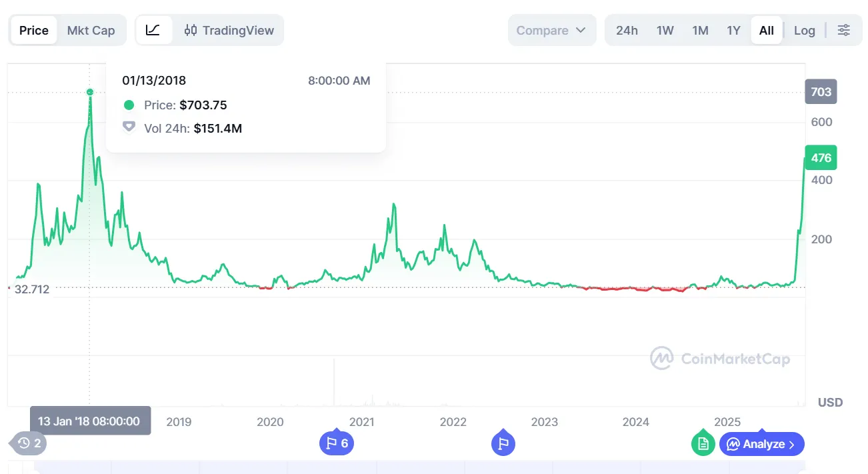This screenshot has width=868, height=474.
Task: Switch chart to Mkt Cap view
Action: (92, 30)
